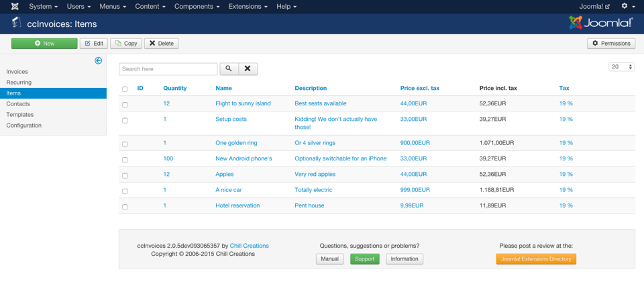
Task: Clear the search with the X button
Action: 248,68
